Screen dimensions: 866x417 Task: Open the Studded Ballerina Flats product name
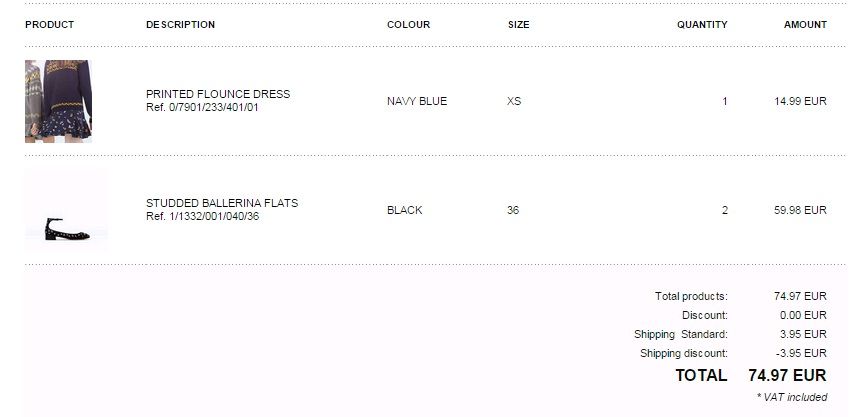(x=222, y=203)
